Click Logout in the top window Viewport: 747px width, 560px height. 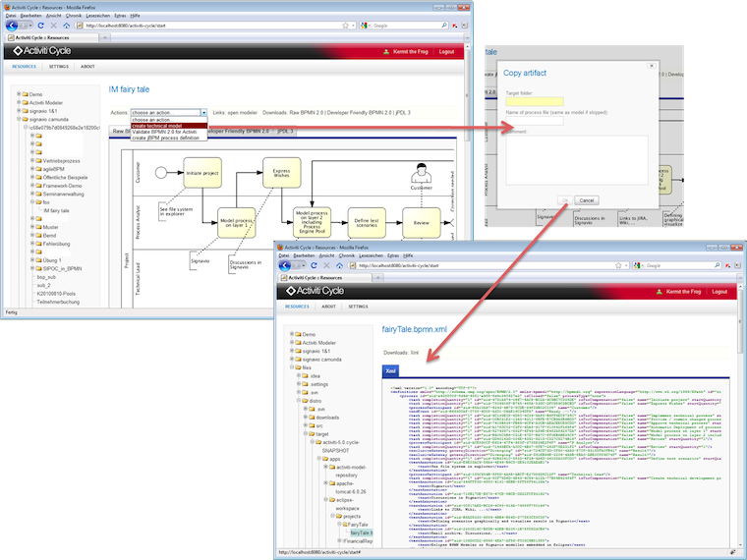(446, 52)
